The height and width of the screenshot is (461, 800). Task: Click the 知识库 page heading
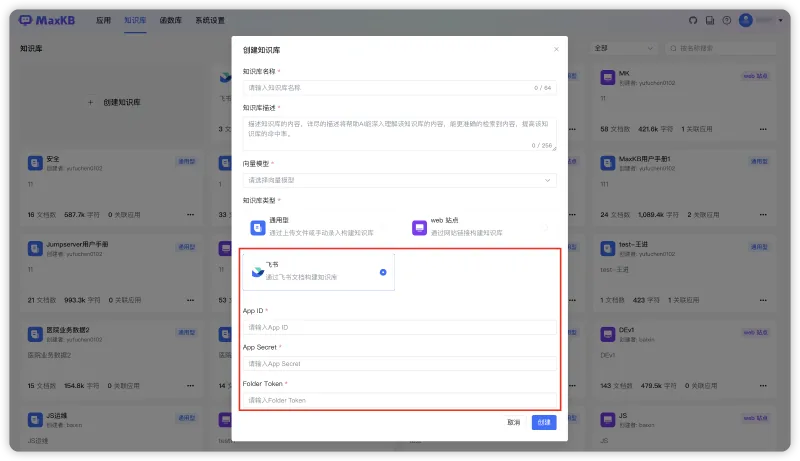click(31, 48)
